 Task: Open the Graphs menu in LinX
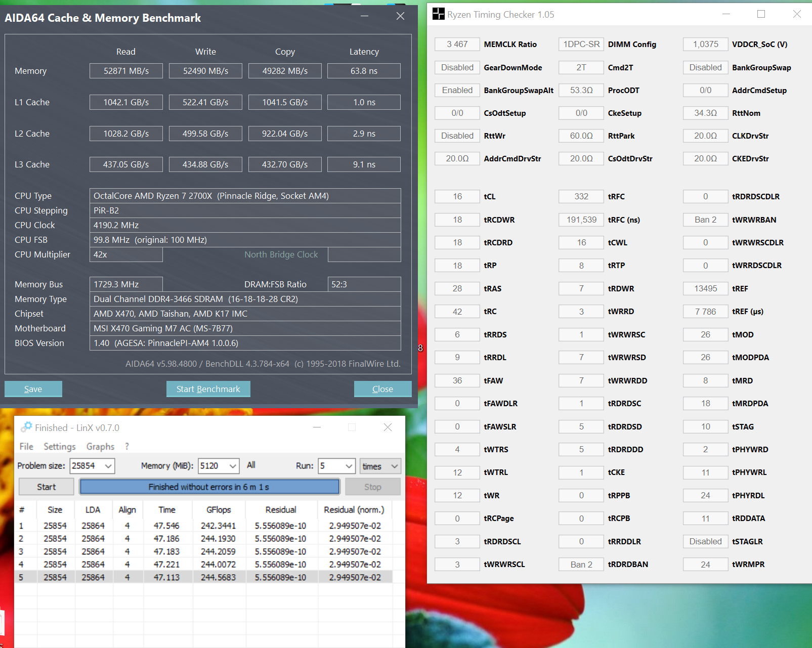100,446
